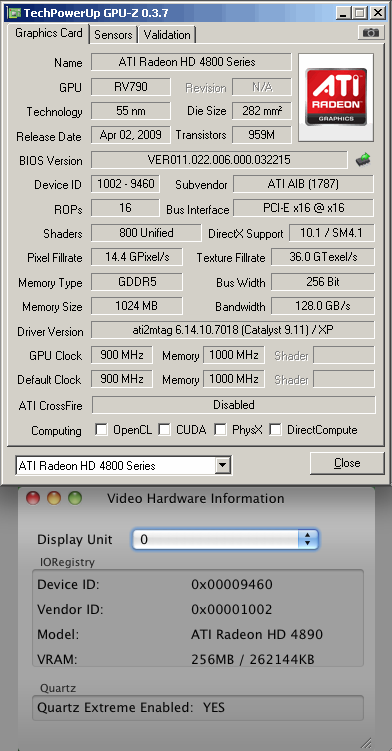392x751 pixels.
Task: Enable the PhysX checkbox
Action: (x=220, y=430)
